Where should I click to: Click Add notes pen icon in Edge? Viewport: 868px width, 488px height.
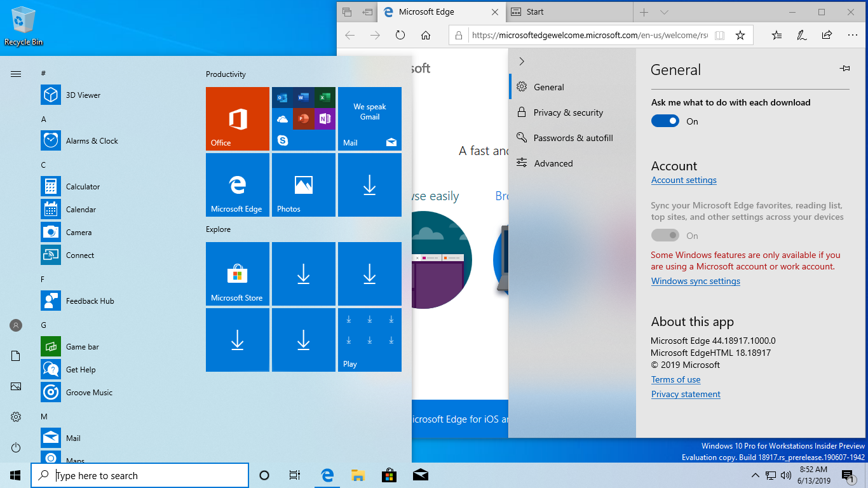802,36
